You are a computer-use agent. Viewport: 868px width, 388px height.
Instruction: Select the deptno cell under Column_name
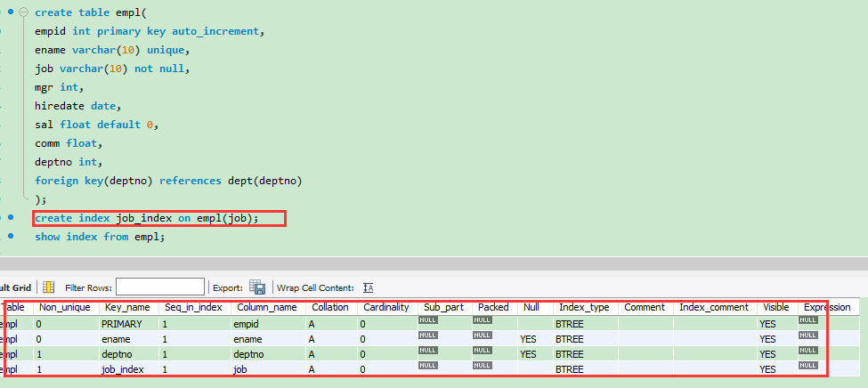pos(268,354)
